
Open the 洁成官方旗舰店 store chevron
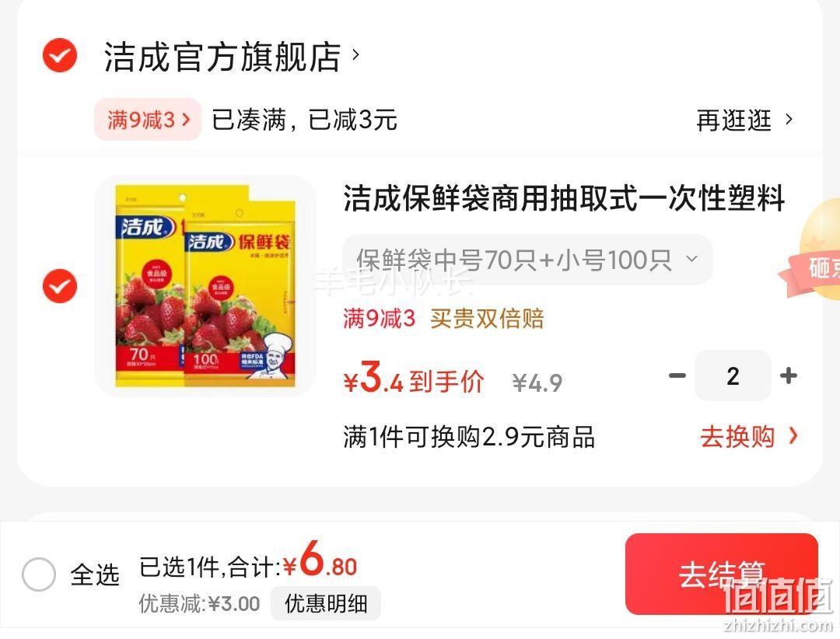[355, 54]
